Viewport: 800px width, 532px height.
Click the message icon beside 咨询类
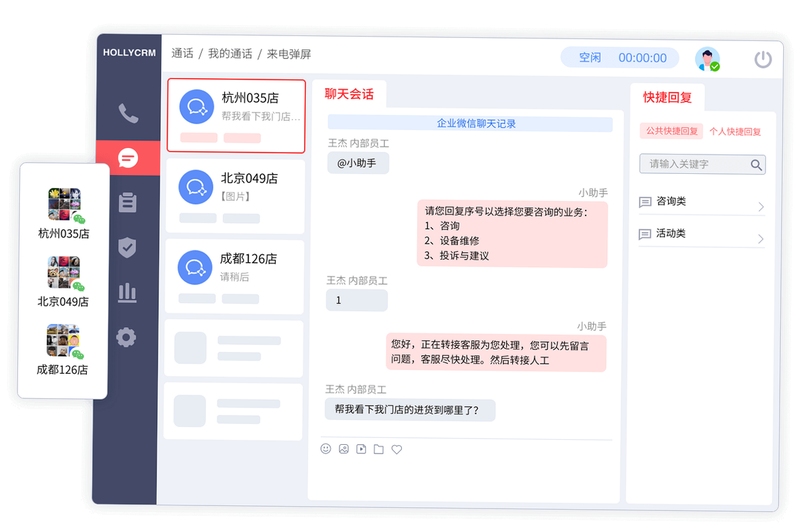tap(645, 202)
